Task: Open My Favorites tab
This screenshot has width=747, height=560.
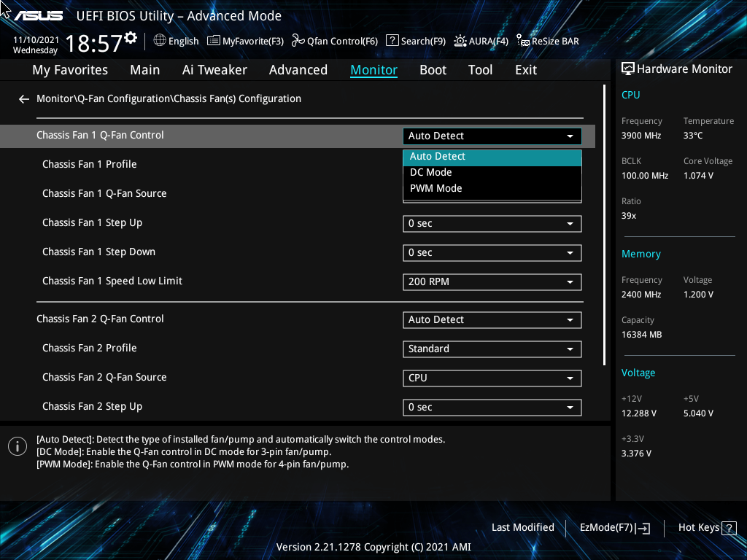Action: point(70,70)
